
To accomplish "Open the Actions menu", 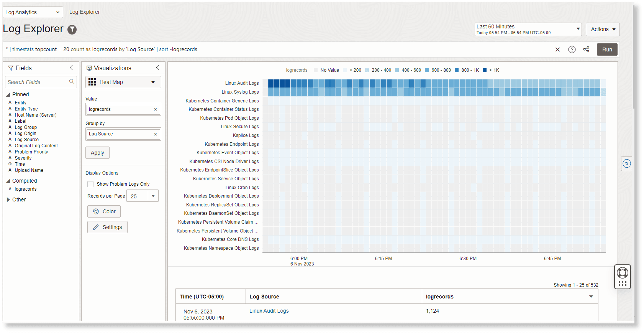I will [x=603, y=29].
